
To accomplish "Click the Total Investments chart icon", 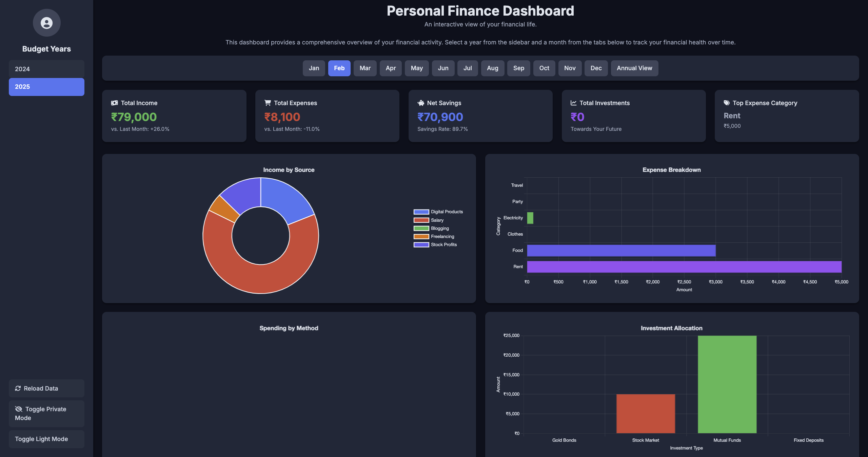I will (573, 103).
